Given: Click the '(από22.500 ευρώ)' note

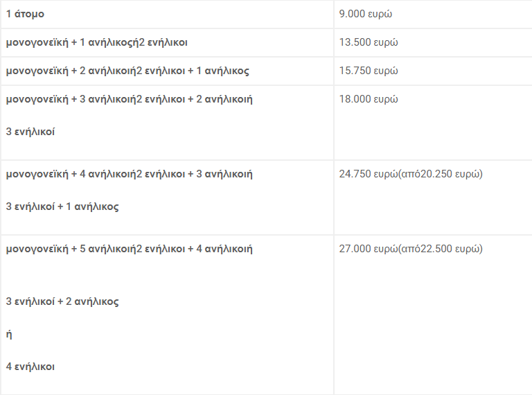Looking at the screenshot, I should coord(441,249).
